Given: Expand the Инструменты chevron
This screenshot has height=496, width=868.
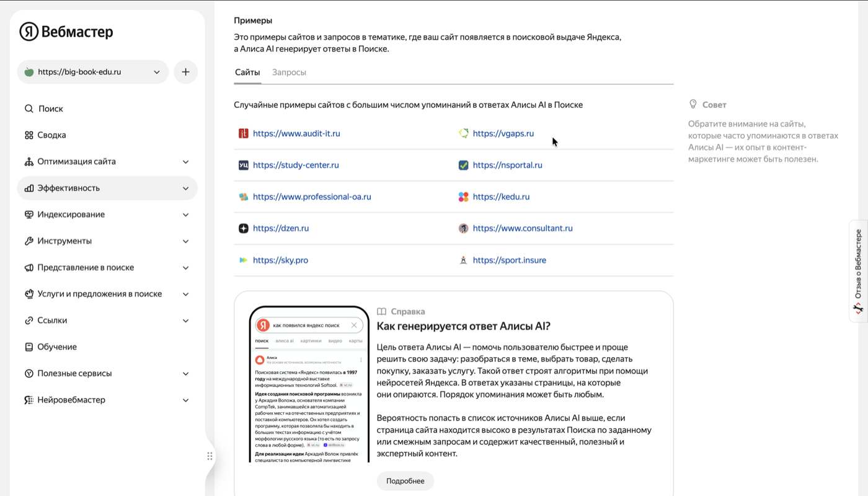Looking at the screenshot, I should (x=185, y=241).
